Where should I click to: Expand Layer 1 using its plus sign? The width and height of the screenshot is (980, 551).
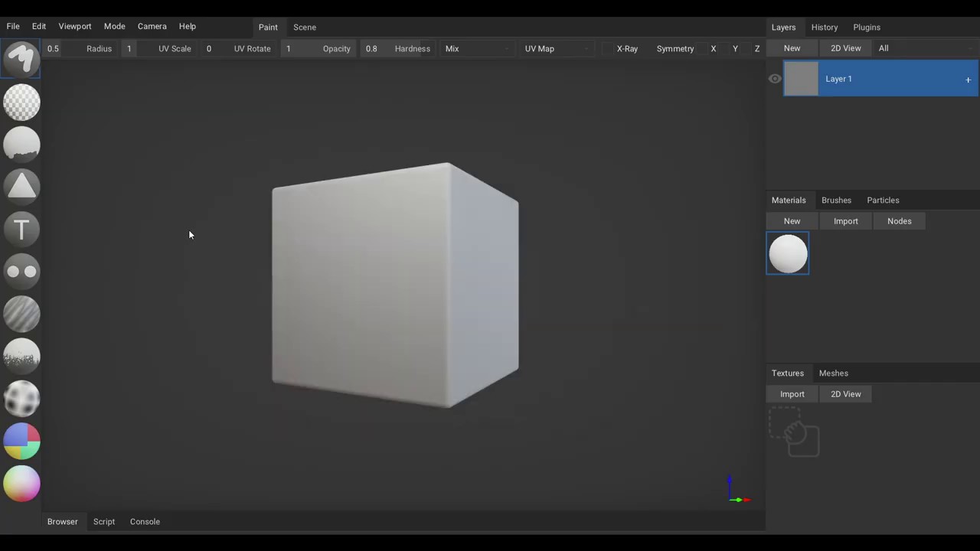(x=968, y=80)
